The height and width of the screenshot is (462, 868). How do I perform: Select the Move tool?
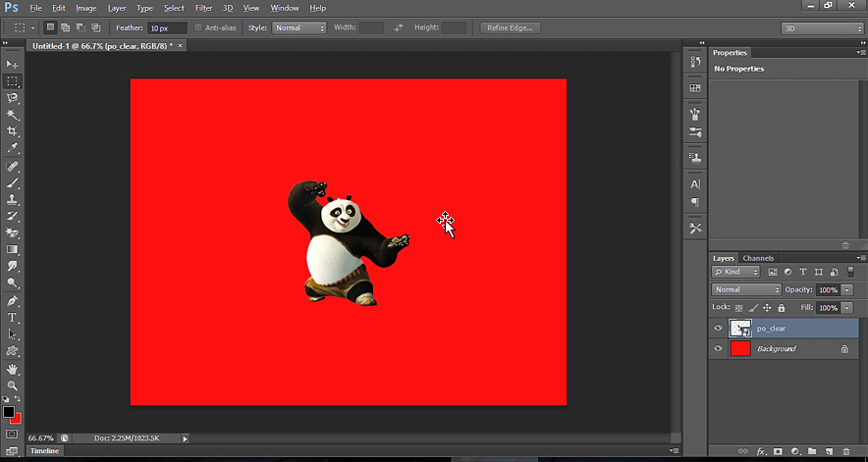(12, 64)
